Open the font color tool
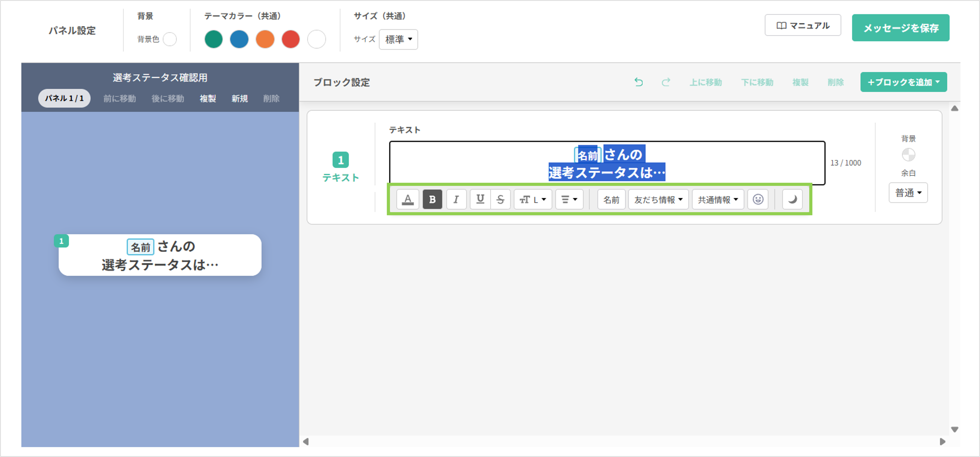 [x=408, y=199]
